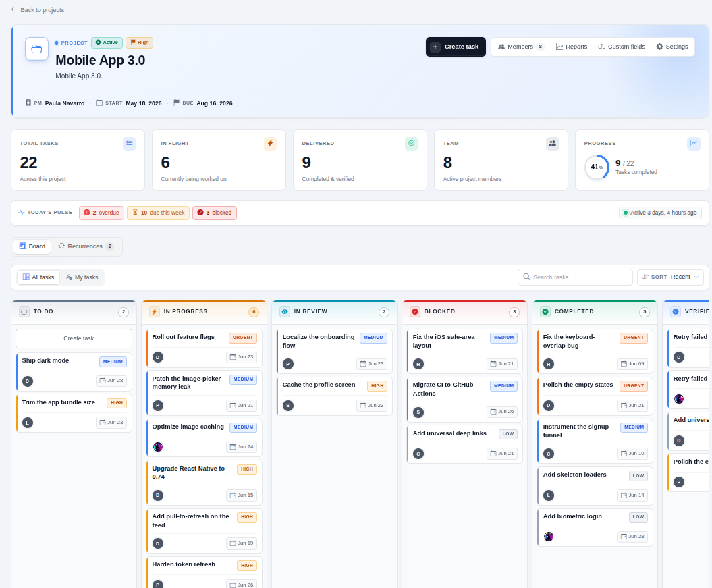The height and width of the screenshot is (588, 712).
Task: Click the LOW tag on Add universal deep links
Action: click(508, 434)
